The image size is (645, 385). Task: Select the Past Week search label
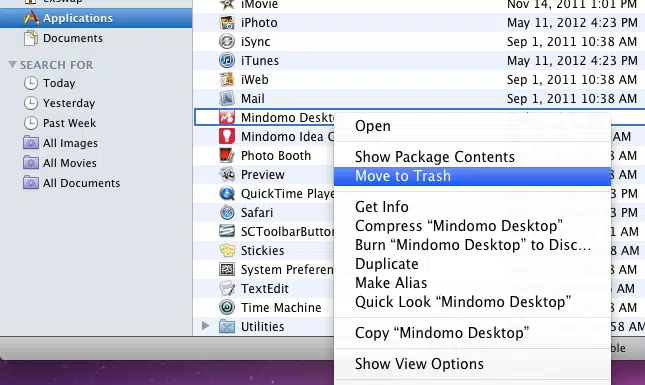(70, 123)
